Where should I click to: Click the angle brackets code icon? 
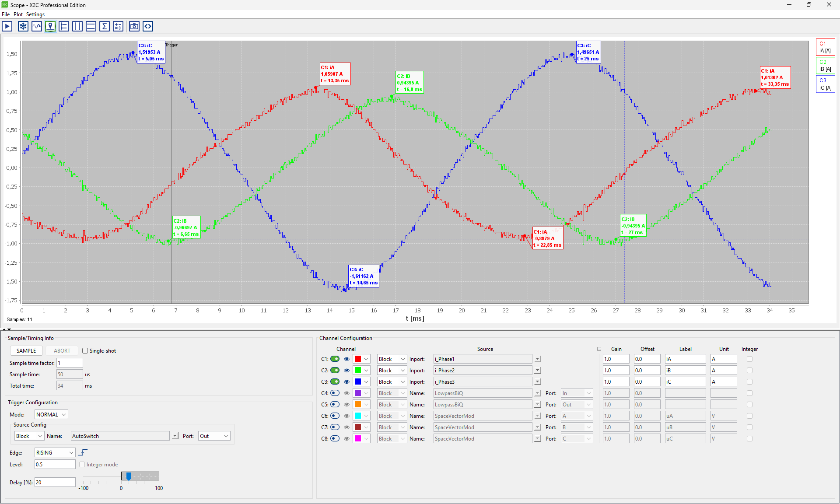[148, 26]
